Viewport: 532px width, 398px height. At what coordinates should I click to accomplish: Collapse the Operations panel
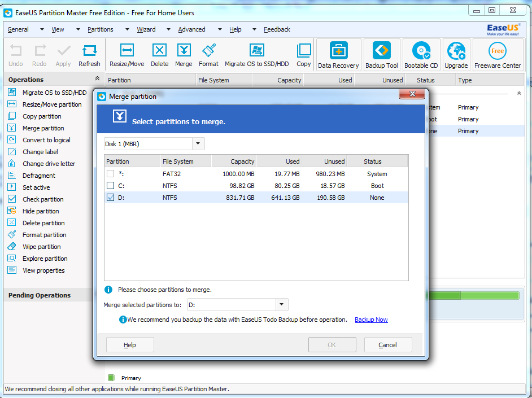click(97, 78)
